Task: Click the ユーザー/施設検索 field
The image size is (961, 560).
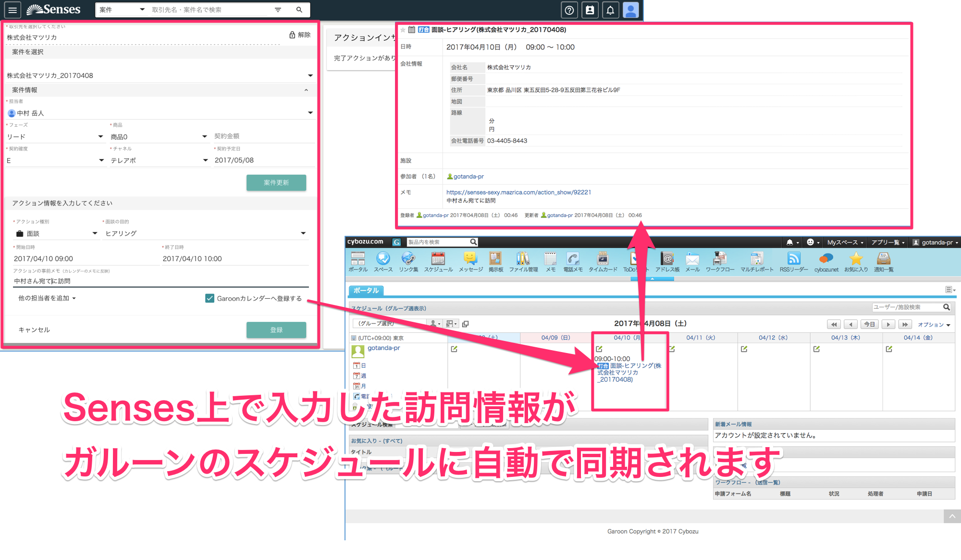Action: tap(907, 307)
